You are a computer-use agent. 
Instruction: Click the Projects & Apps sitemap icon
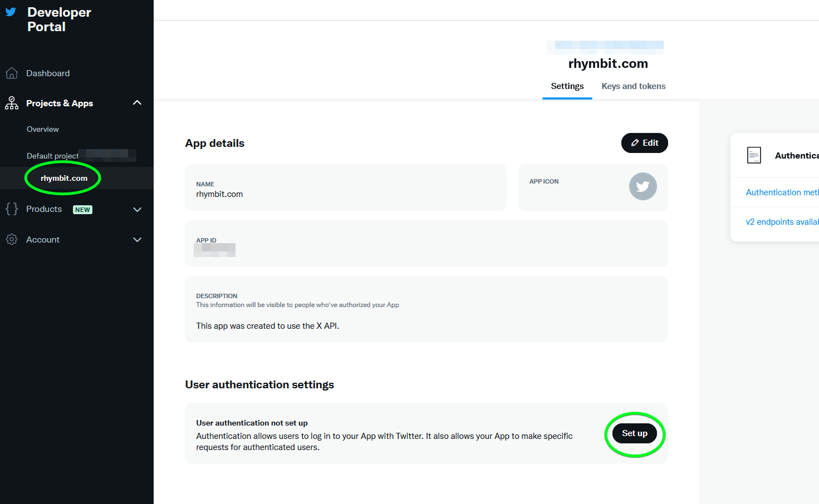11,103
